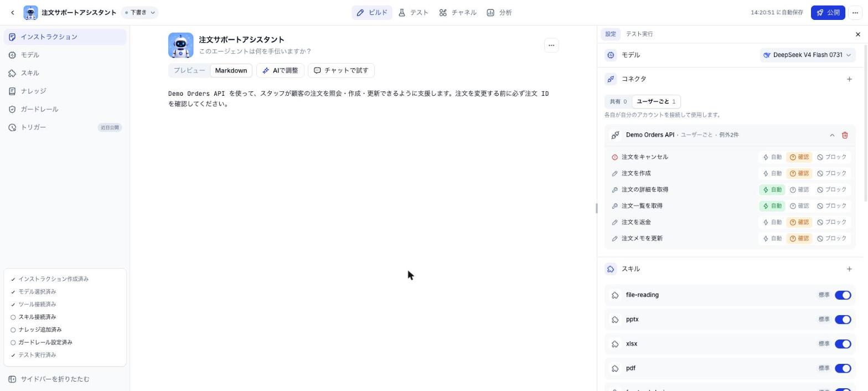868x391 pixels.
Task: Click the 注文を作成 pencil icon
Action: 614,173
